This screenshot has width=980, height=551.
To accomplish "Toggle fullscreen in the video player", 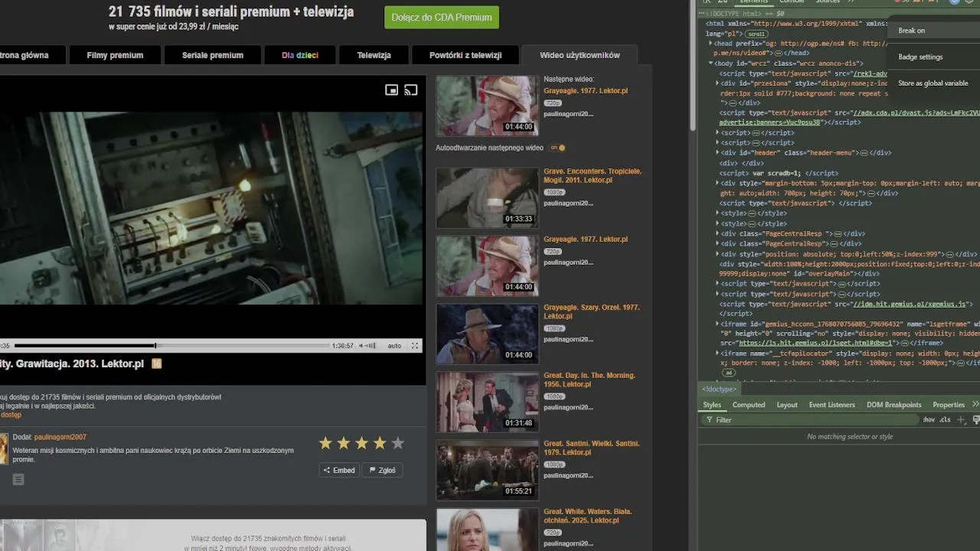I will pyautogui.click(x=415, y=346).
